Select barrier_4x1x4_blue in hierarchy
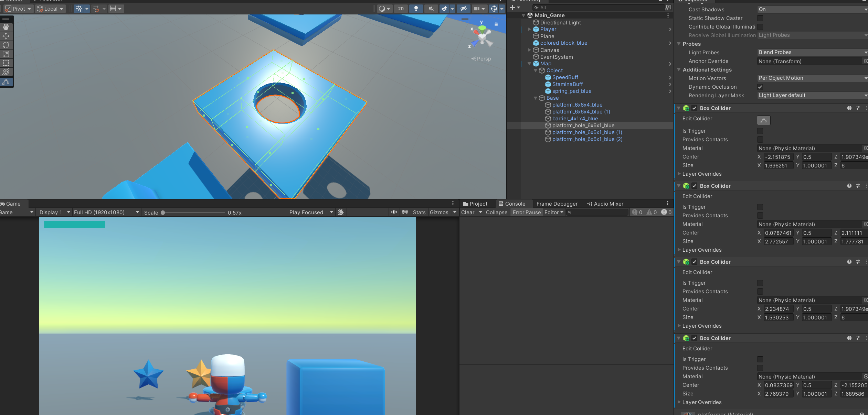868x415 pixels. coord(575,119)
